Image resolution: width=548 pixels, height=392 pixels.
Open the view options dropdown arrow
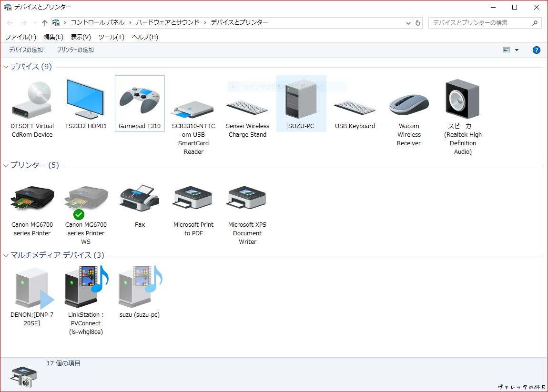click(x=517, y=50)
